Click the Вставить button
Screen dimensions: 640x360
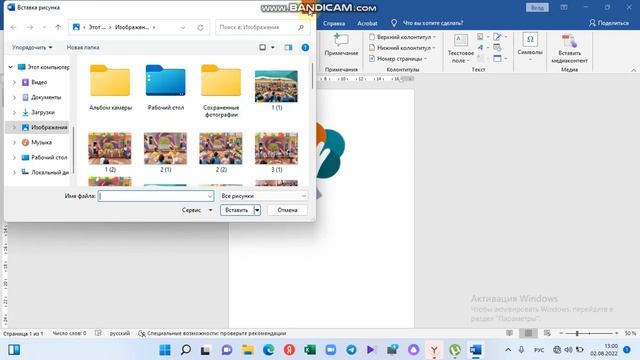(237, 210)
